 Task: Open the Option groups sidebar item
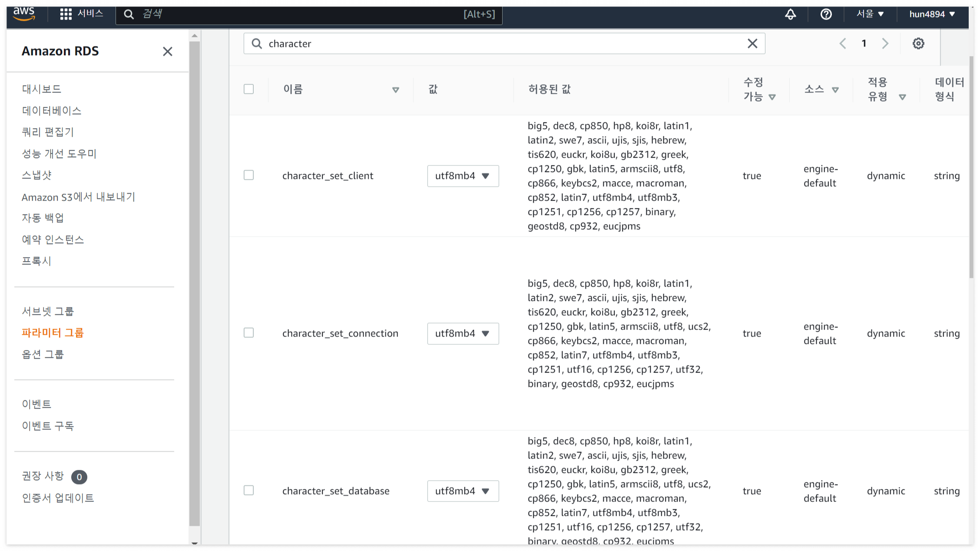click(43, 354)
